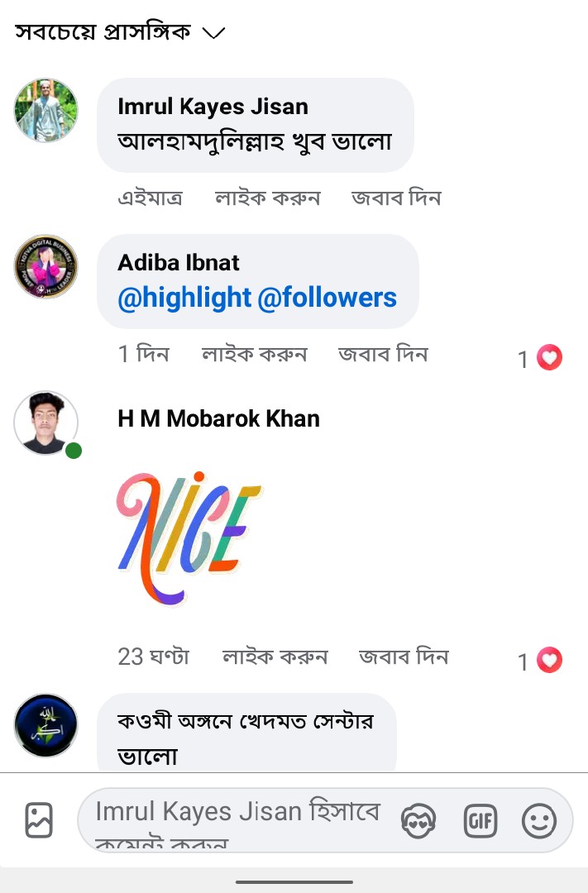Reply to H M Mobarok Khan's comment

point(404,657)
